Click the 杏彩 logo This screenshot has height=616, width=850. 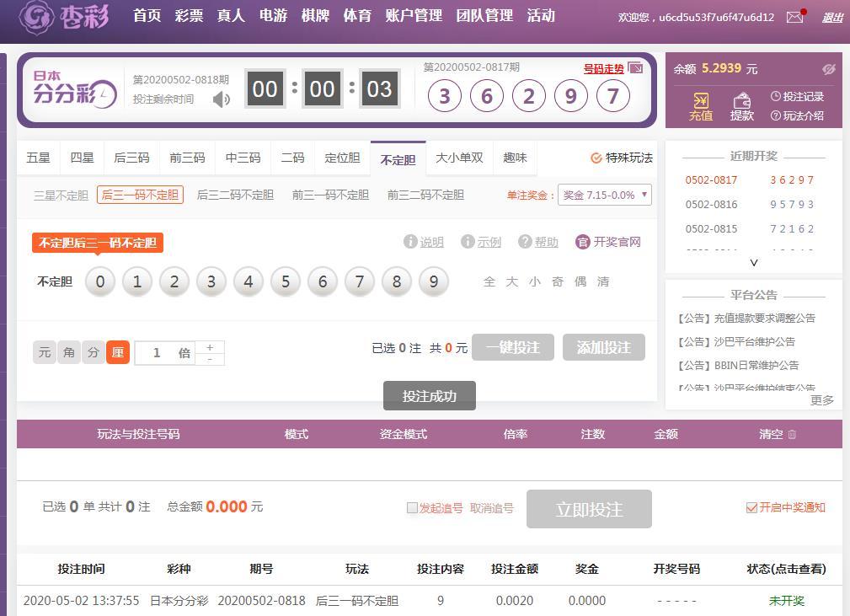(64, 17)
